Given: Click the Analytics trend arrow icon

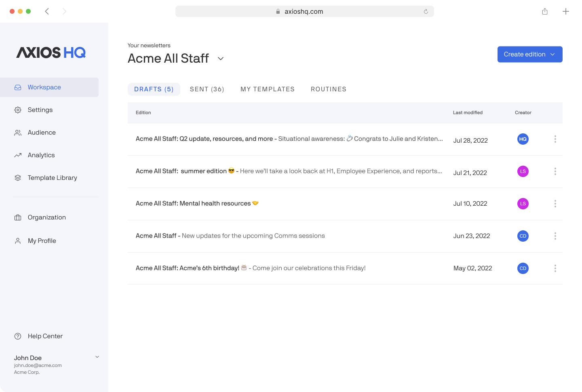Looking at the screenshot, I should click(x=18, y=155).
